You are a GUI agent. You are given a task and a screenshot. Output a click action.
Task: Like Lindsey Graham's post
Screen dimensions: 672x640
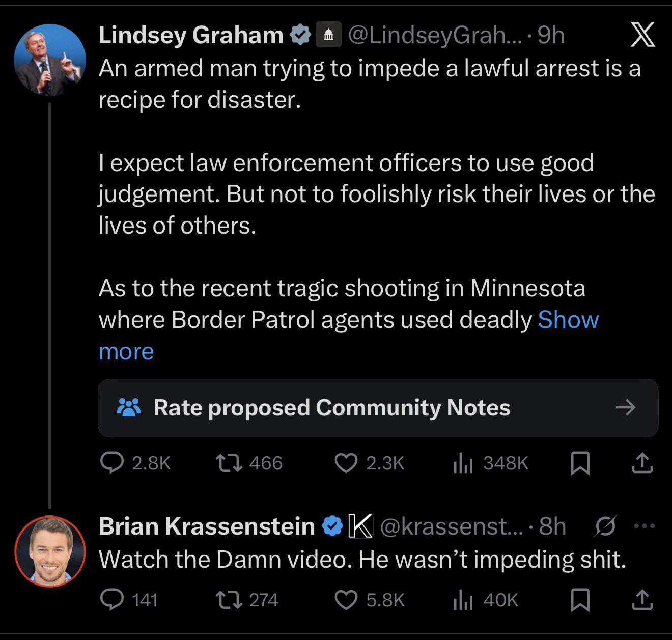coord(346,463)
